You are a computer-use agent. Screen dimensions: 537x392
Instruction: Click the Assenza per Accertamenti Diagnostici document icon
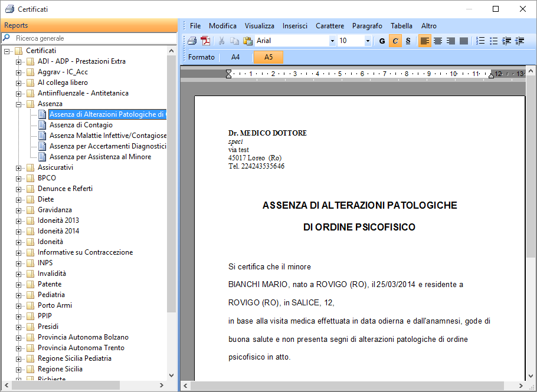[x=42, y=146]
